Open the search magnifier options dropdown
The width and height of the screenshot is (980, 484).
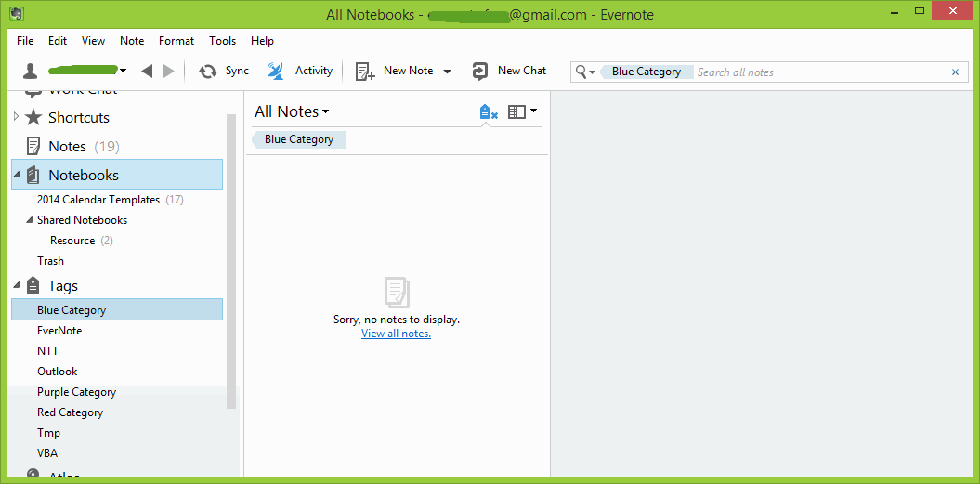tap(585, 72)
